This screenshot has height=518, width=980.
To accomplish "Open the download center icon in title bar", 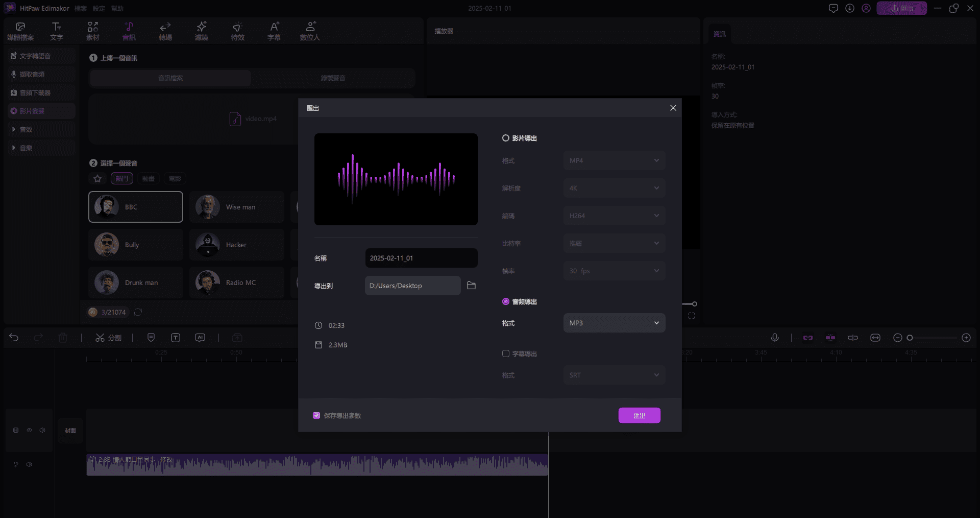I will pyautogui.click(x=850, y=8).
